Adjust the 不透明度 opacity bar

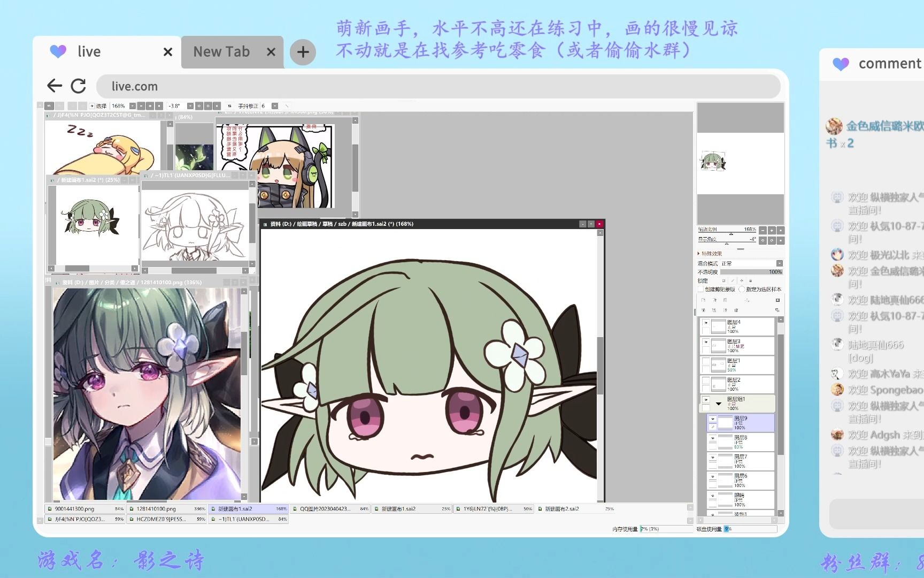(751, 272)
